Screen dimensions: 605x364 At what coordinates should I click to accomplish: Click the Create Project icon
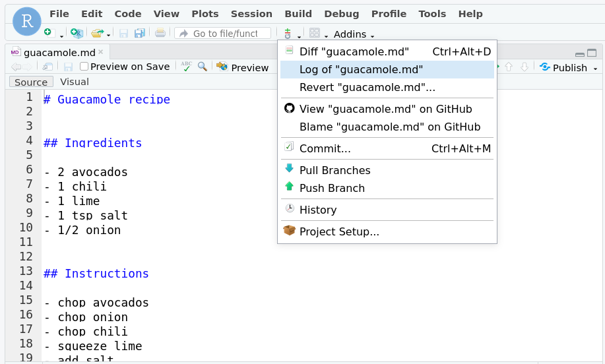(77, 33)
